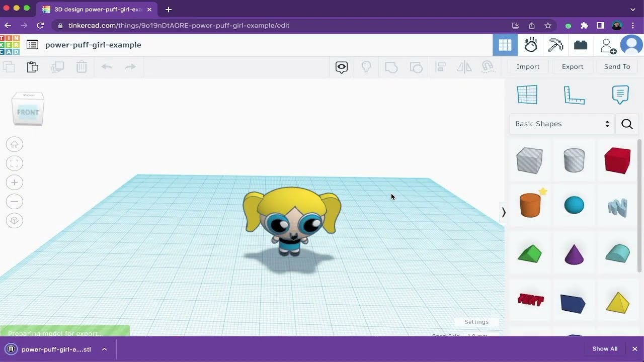Open Blocks pickaxe mode icon
The height and width of the screenshot is (362, 644).
(x=555, y=45)
